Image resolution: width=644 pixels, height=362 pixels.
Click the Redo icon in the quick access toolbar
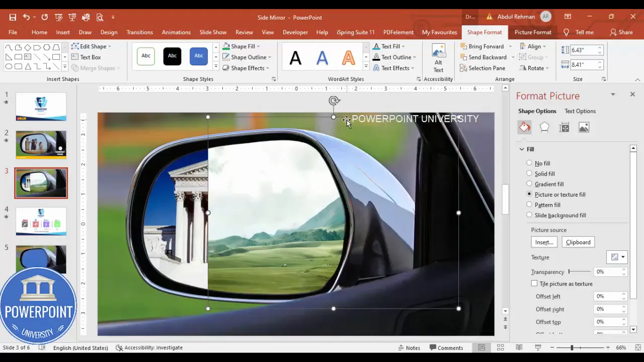[45, 17]
